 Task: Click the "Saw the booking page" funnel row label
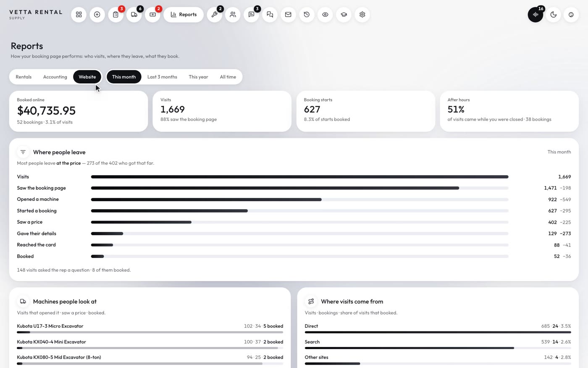point(41,188)
